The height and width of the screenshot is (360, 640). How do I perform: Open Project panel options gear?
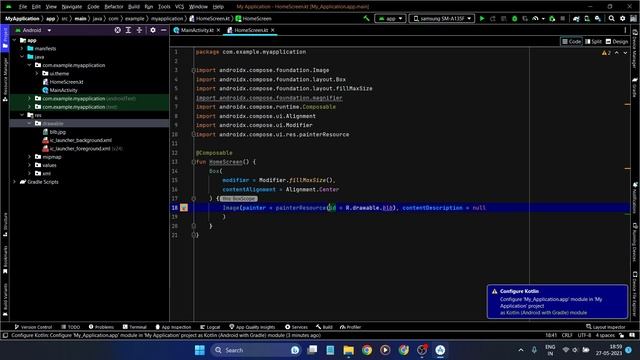tap(153, 30)
